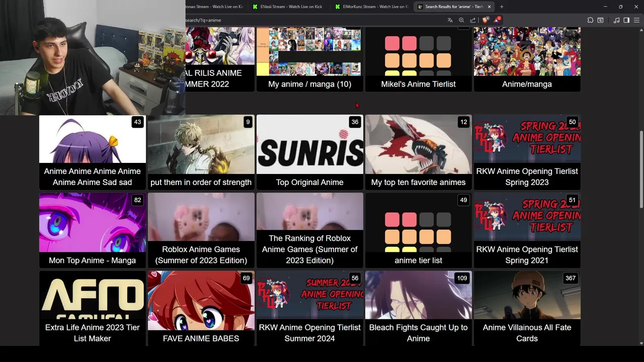This screenshot has height=362, width=644.
Task: Open the browser hamburger menu
Action: click(637, 20)
